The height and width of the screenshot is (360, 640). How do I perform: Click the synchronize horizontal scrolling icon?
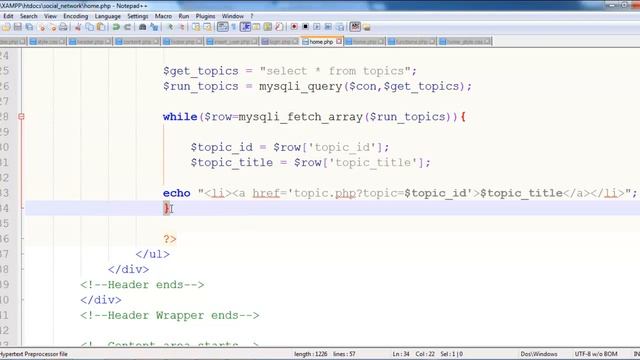pos(208,27)
